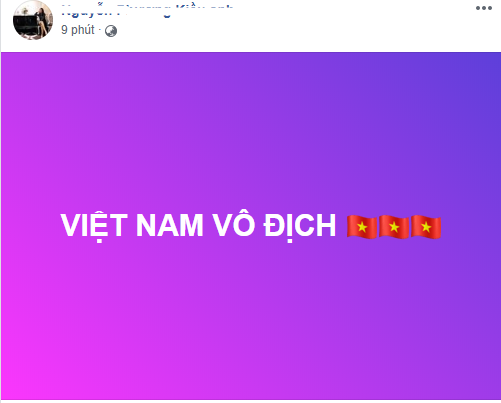Click the word "NAM" in the post

click(x=170, y=226)
